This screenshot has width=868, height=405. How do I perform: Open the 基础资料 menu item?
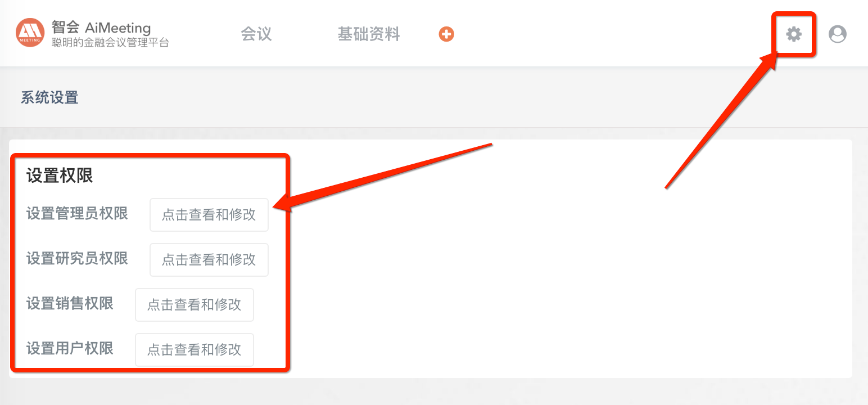tap(369, 34)
